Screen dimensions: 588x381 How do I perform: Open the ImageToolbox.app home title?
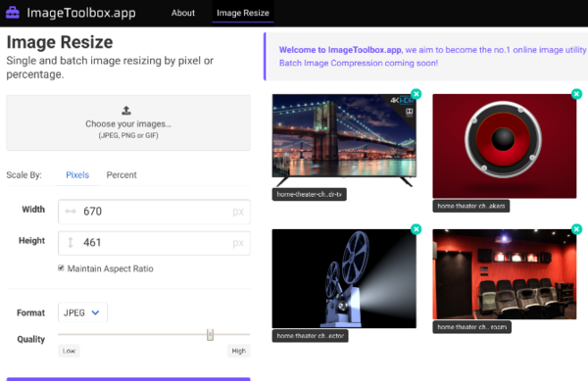[81, 13]
